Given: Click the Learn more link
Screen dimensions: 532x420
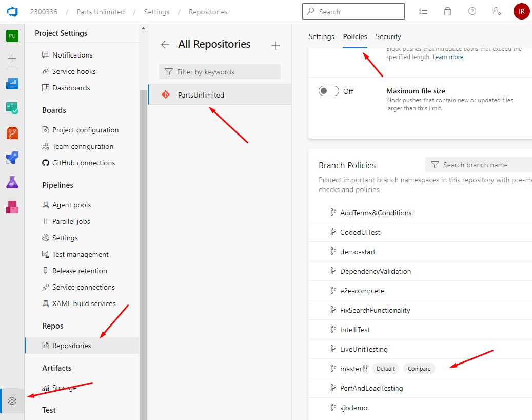Looking at the screenshot, I should [x=447, y=57].
